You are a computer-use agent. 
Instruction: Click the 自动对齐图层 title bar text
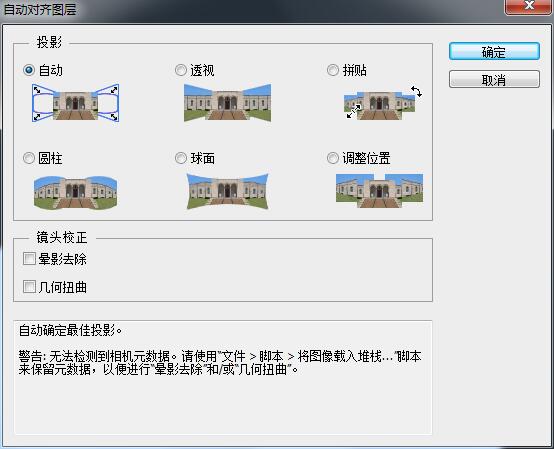pos(40,9)
